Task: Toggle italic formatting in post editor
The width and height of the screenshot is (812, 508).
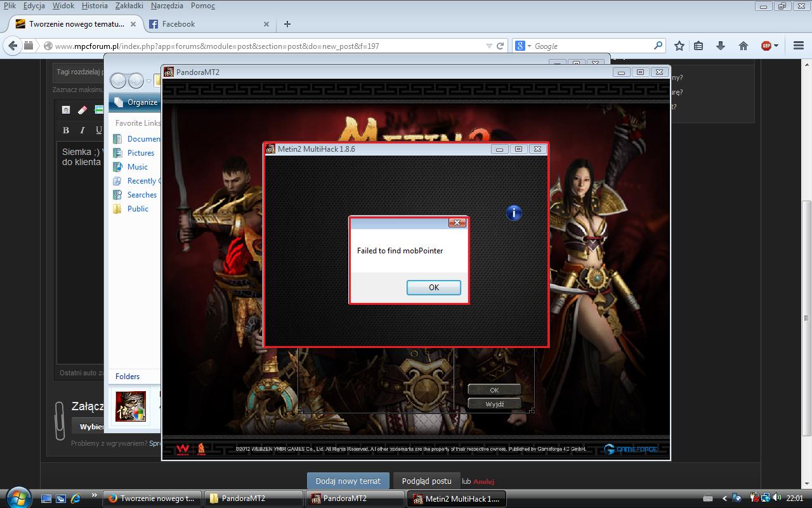Action: tap(82, 130)
